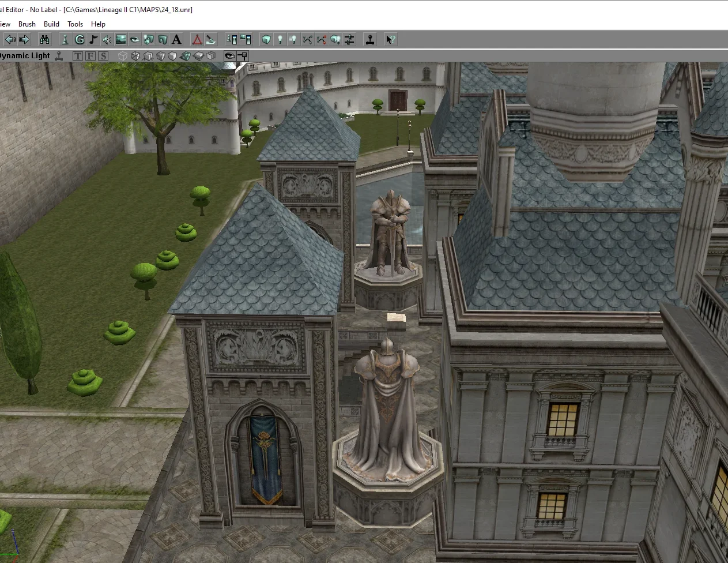Open the Music browser note icon

click(x=93, y=39)
